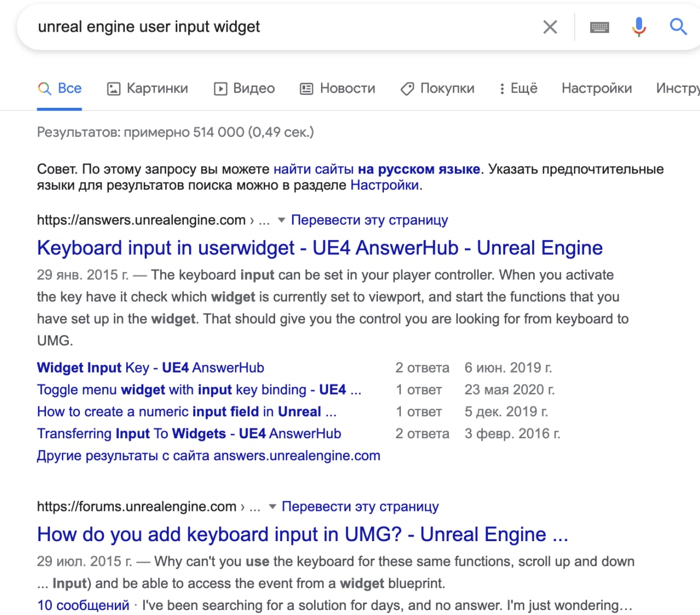
Task: Switch to the Видео tab
Action: (x=244, y=88)
